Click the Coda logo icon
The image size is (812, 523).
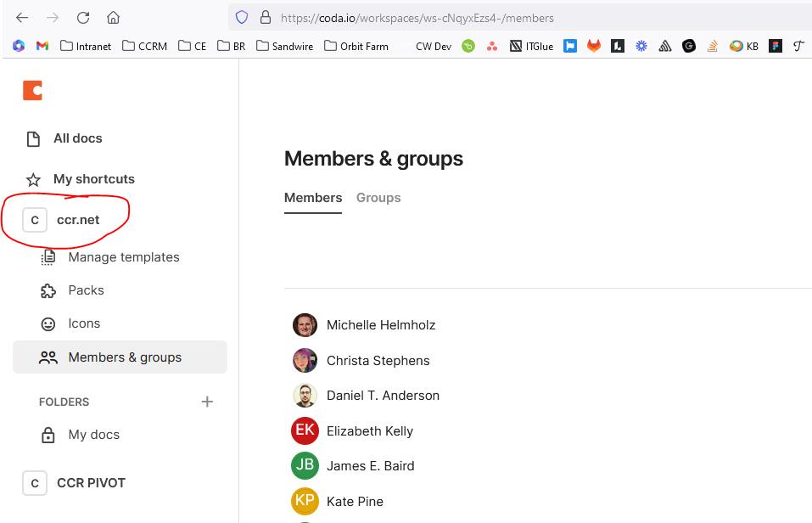click(32, 90)
